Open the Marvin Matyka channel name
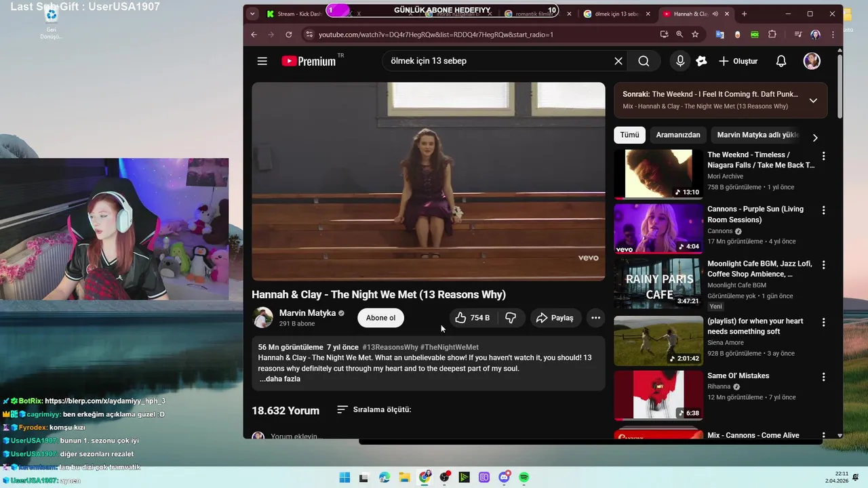868x488 pixels. pos(307,313)
